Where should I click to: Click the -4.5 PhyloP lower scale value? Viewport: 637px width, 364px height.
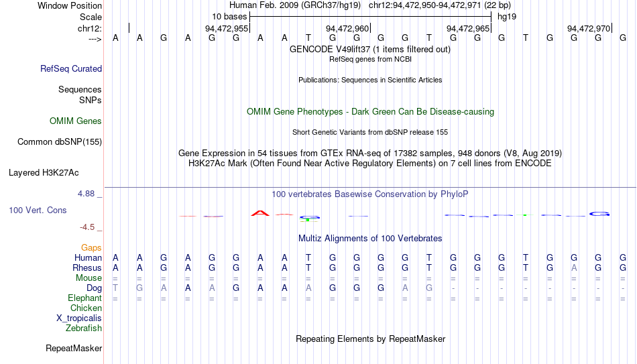[x=87, y=227]
